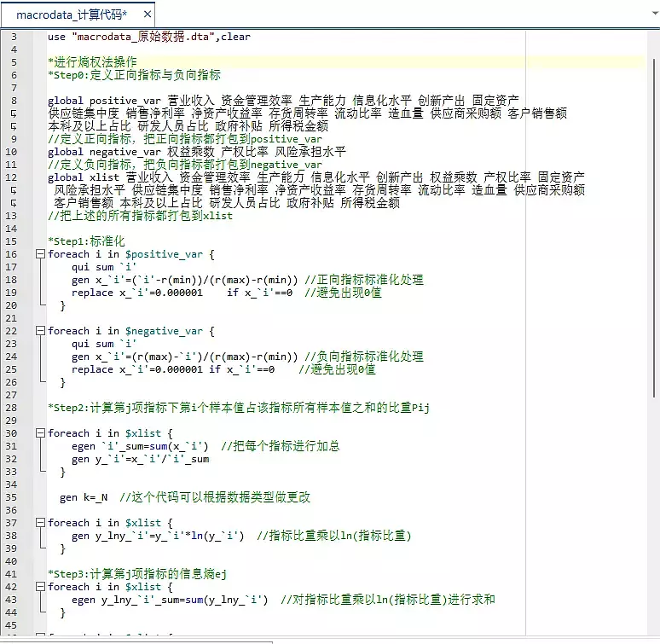This screenshot has width=660, height=644.
Task: Click line number 45 in the gutter
Action: (x=11, y=625)
